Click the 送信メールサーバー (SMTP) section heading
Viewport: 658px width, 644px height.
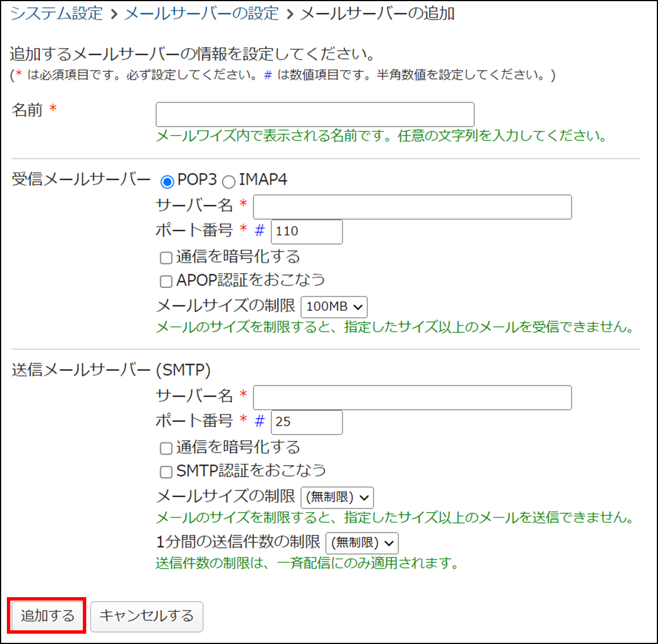111,370
